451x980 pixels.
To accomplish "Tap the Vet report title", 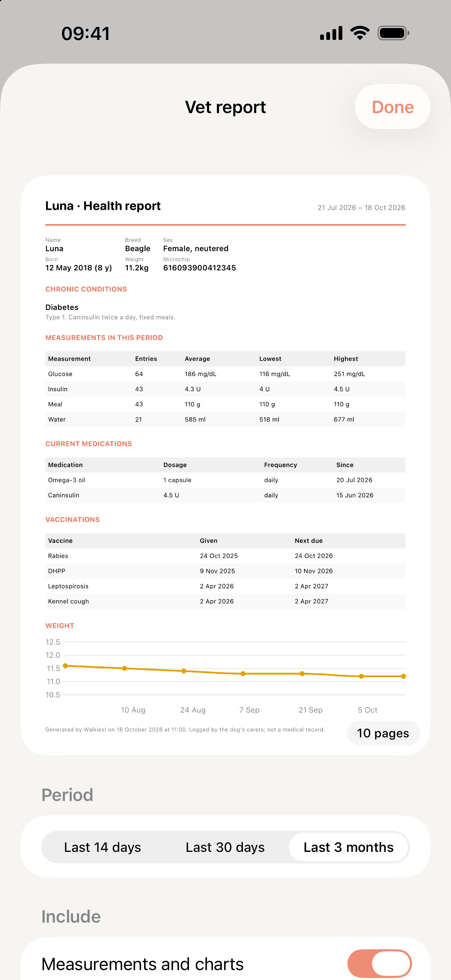I will click(x=225, y=107).
